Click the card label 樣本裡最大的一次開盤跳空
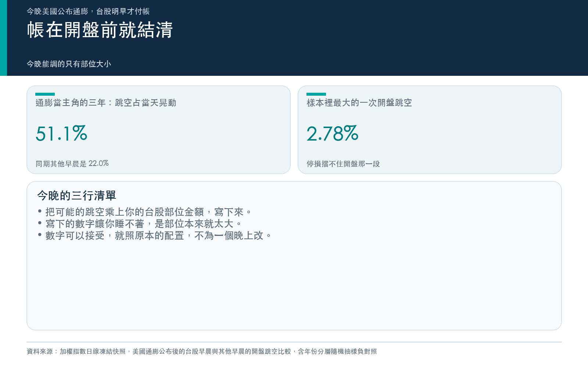This screenshot has width=588, height=368. (359, 103)
